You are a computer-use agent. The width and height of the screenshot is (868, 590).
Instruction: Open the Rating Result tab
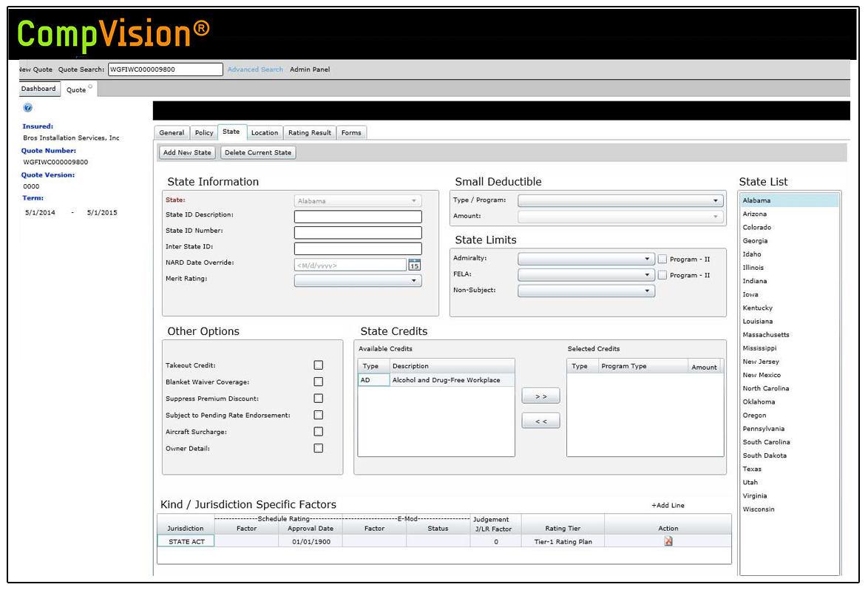tap(310, 133)
